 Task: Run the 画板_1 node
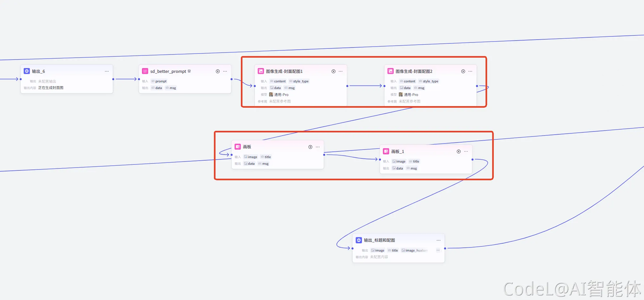coord(459,151)
